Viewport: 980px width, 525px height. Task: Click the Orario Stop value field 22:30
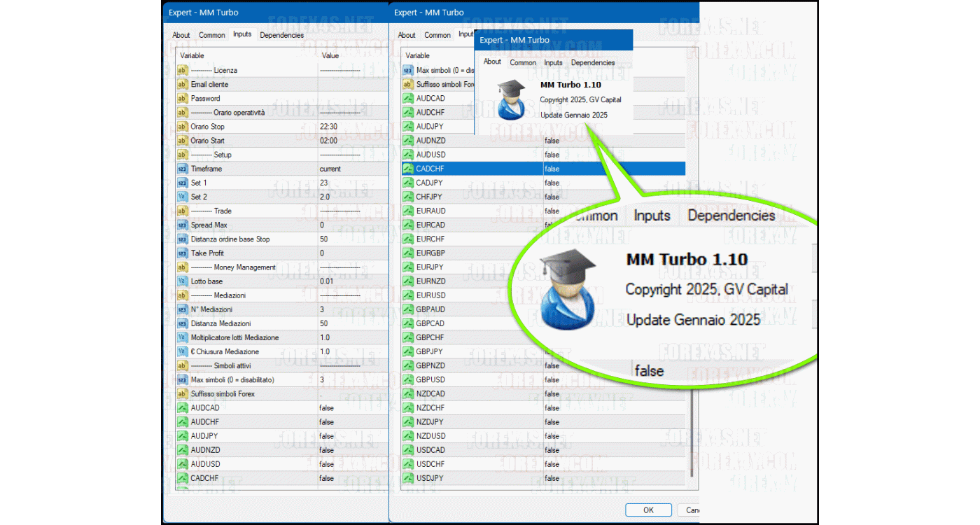click(x=329, y=127)
